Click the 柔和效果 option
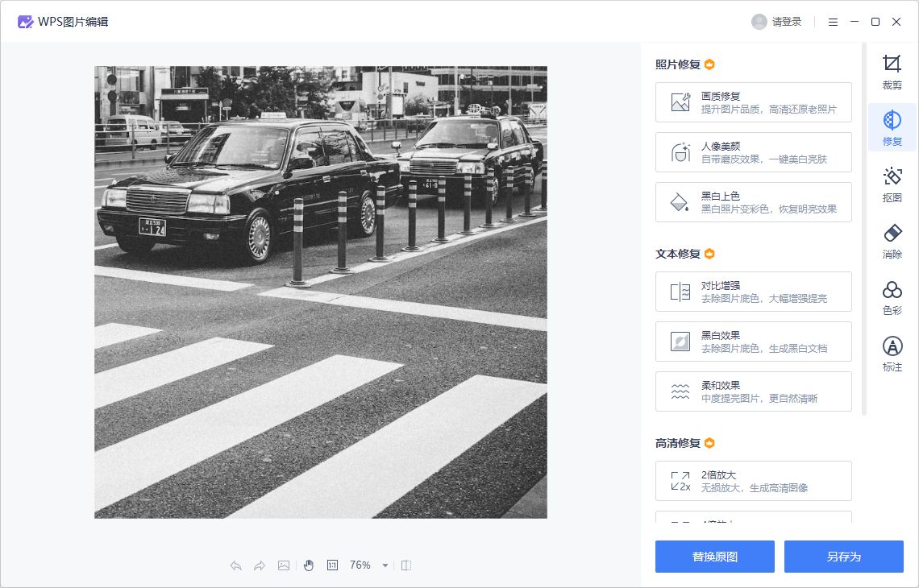 [x=753, y=391]
